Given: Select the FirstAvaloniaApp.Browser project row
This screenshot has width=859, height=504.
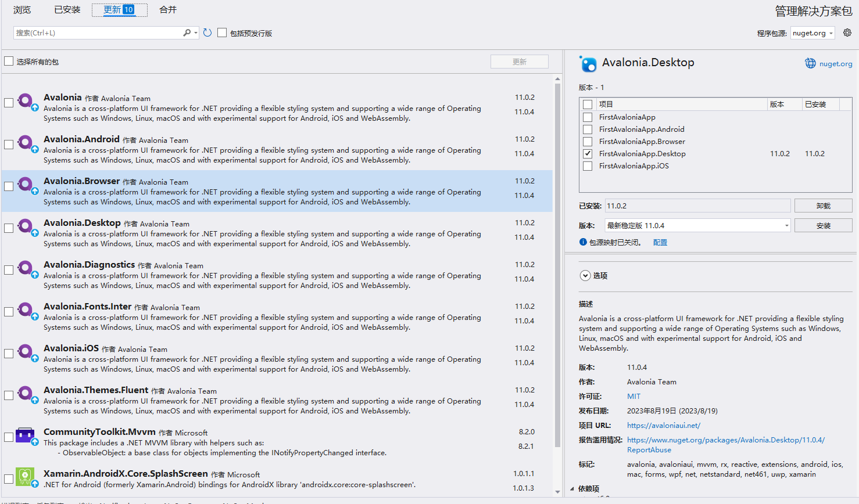Looking at the screenshot, I should pyautogui.click(x=716, y=141).
